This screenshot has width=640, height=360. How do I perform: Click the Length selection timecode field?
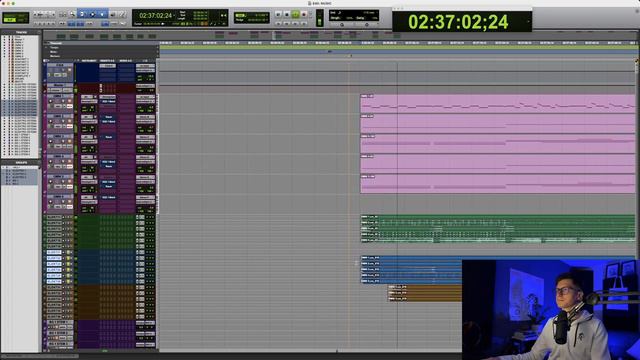[x=200, y=19]
